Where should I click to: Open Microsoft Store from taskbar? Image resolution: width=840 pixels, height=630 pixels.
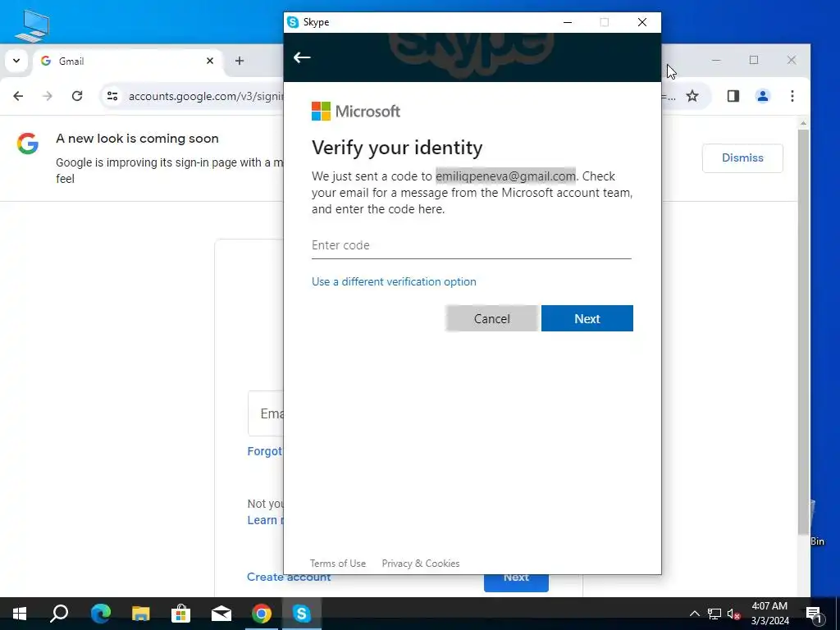tap(181, 614)
